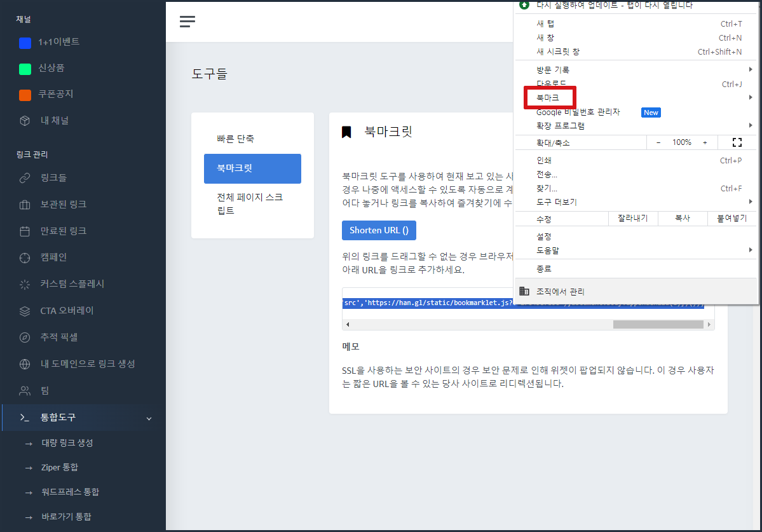
Task: Expand the 도구 더보기 submenu
Action: tap(636, 202)
